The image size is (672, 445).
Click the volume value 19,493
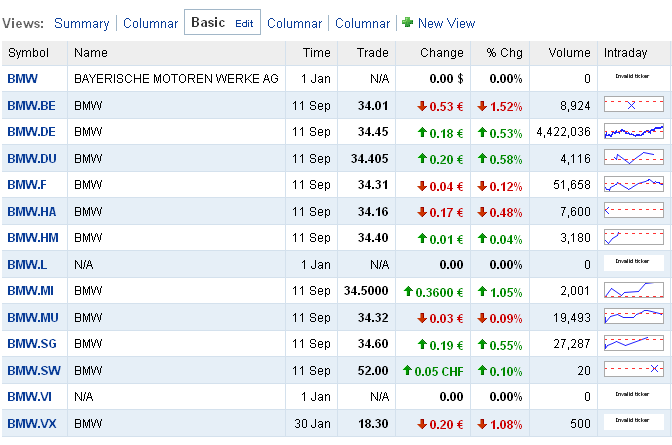[x=572, y=318]
